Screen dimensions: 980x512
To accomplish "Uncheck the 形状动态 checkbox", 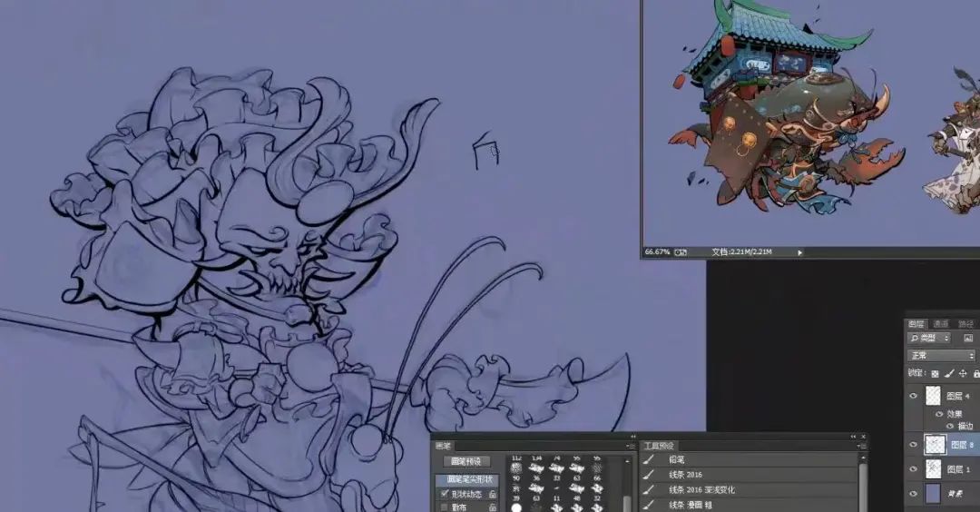I will [444, 495].
